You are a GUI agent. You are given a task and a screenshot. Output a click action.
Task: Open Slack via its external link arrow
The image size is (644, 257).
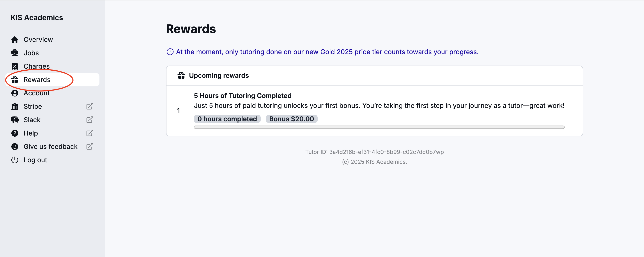(90, 120)
